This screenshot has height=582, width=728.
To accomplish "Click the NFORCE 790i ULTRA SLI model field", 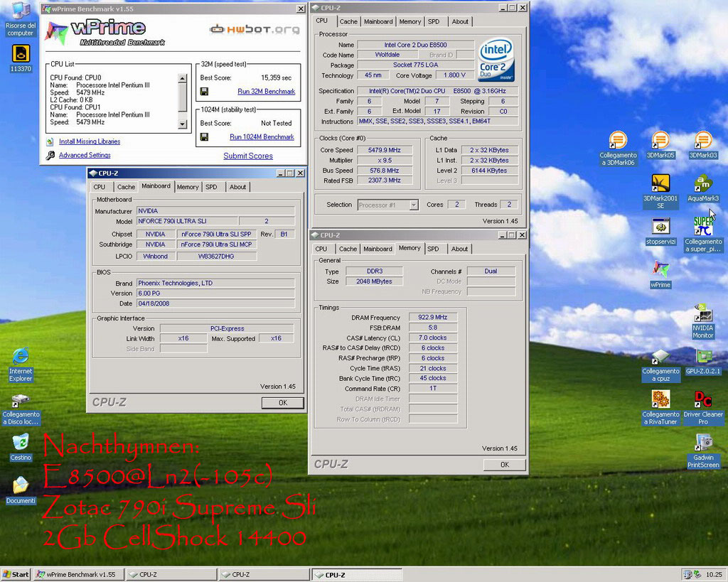I will point(187,221).
